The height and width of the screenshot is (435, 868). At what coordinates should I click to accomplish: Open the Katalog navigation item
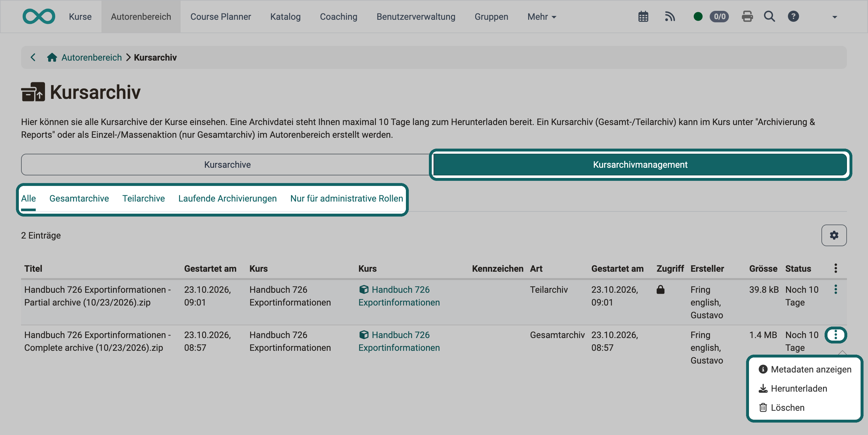[285, 17]
